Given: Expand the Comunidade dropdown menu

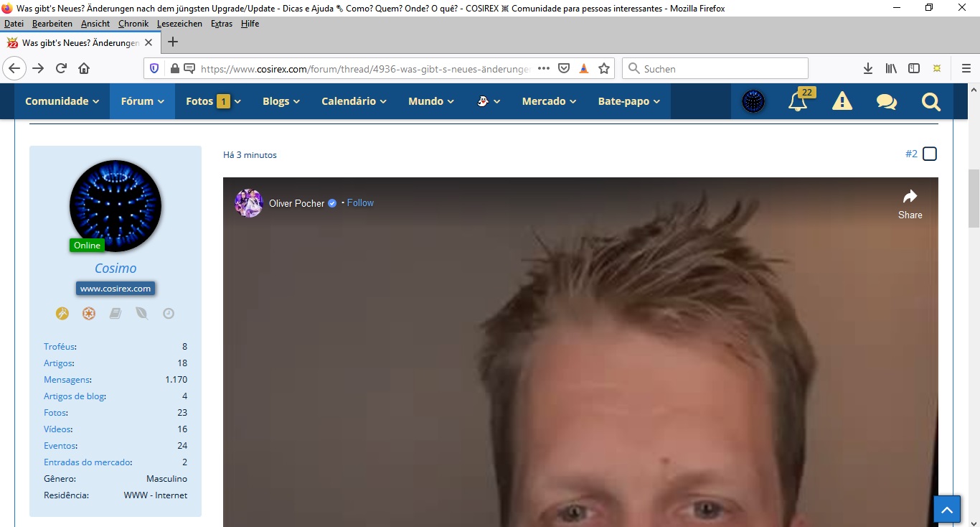Looking at the screenshot, I should coord(62,101).
